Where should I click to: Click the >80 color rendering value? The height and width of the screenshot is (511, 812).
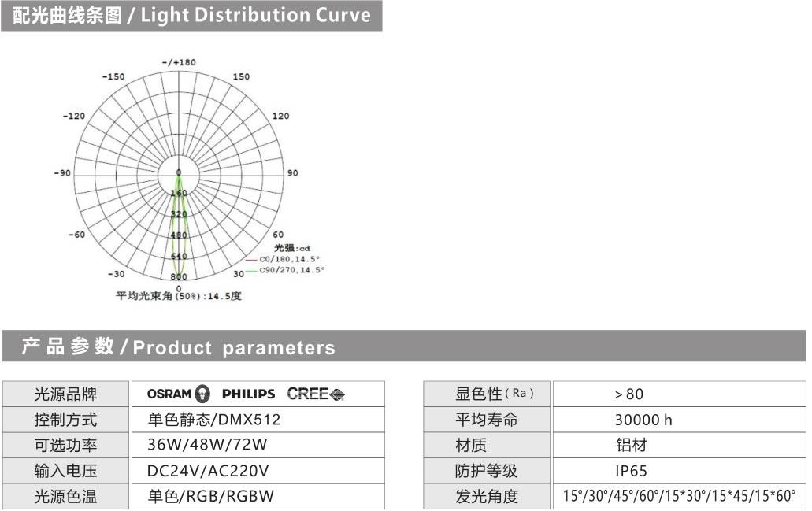(x=628, y=394)
